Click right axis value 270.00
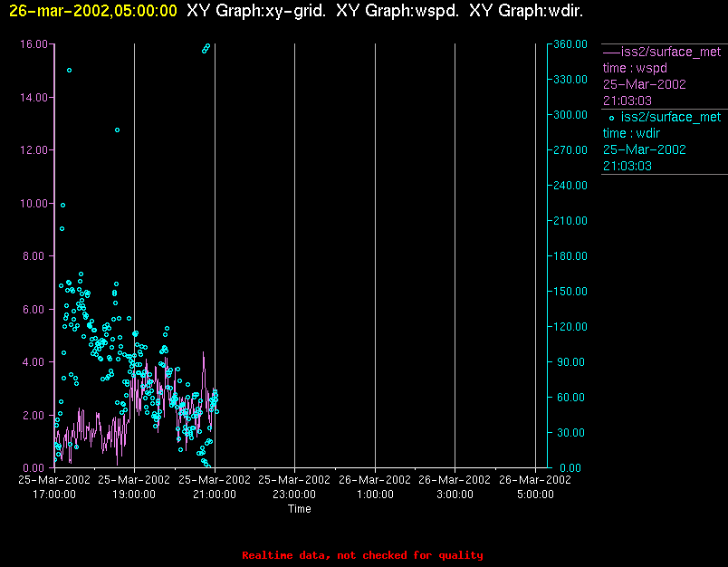The height and width of the screenshot is (567, 728). 570,150
